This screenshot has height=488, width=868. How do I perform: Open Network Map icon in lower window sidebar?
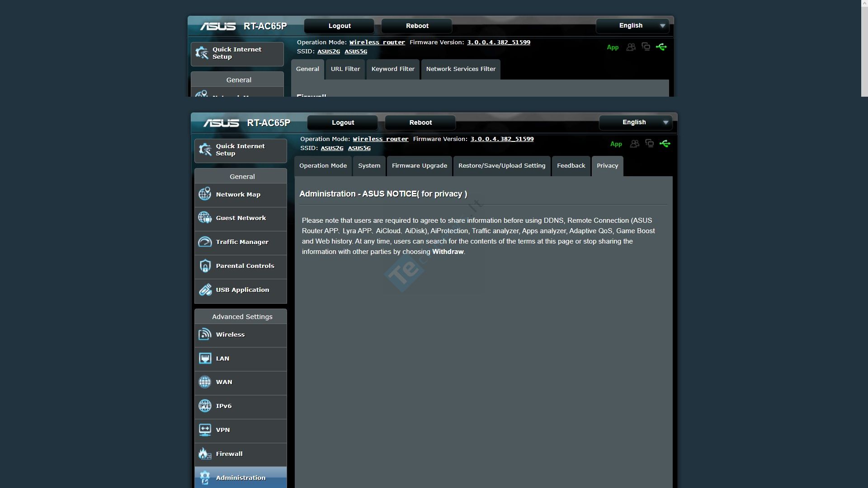(205, 194)
